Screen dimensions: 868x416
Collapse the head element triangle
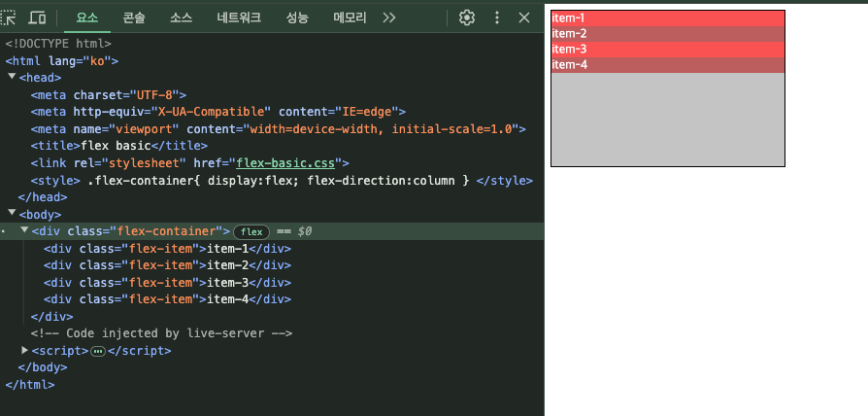[13, 77]
